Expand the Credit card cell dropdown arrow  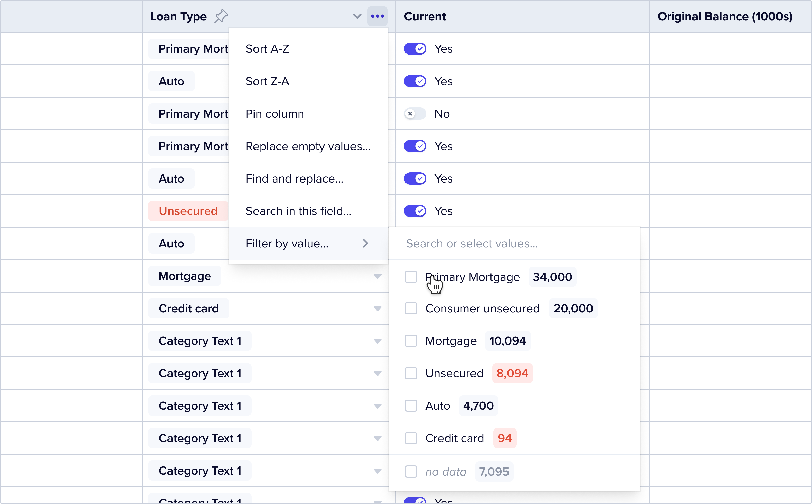(x=377, y=309)
